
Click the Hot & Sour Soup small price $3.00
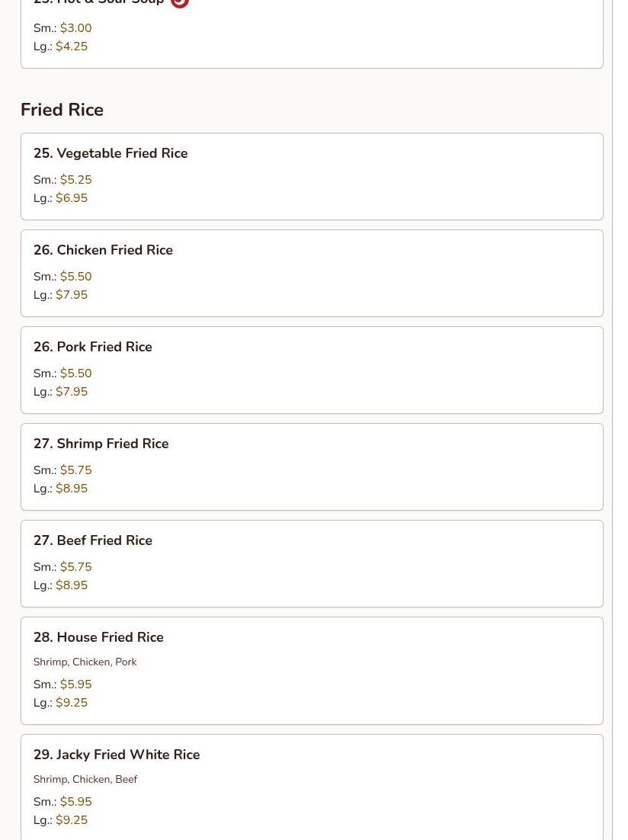coord(75,28)
